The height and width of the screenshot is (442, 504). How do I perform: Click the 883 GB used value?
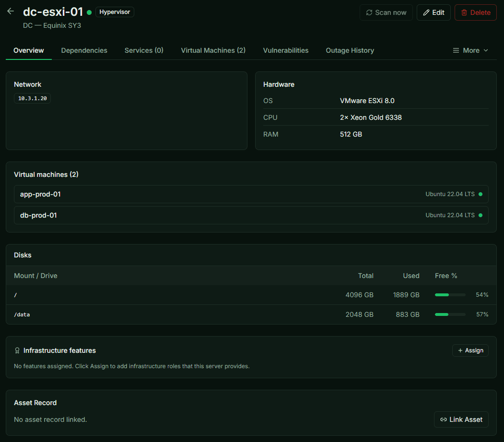[x=408, y=314]
